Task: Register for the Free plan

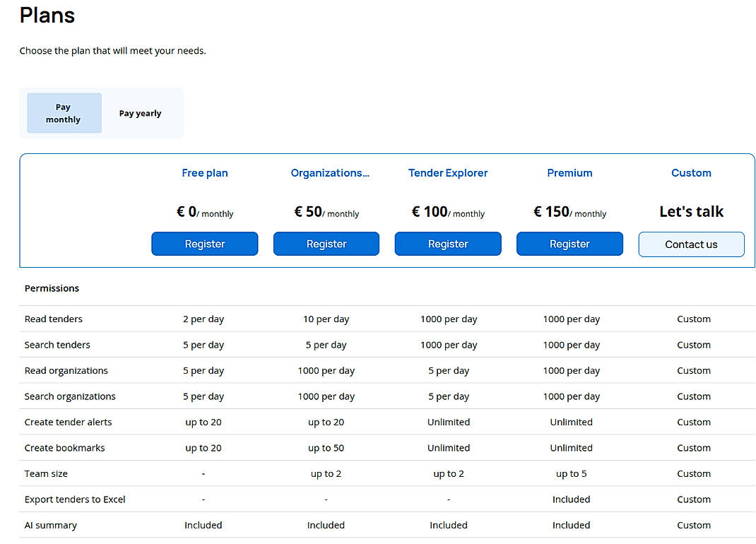Action: coord(205,244)
